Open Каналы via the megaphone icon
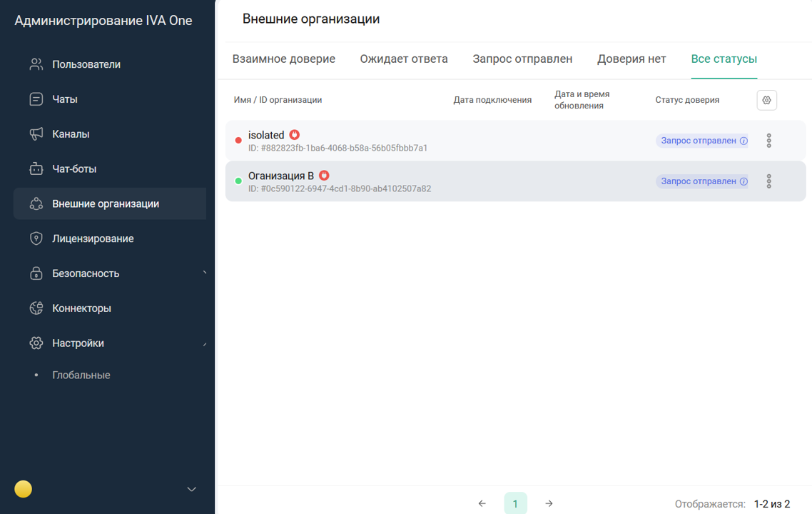The image size is (812, 514). (x=36, y=133)
